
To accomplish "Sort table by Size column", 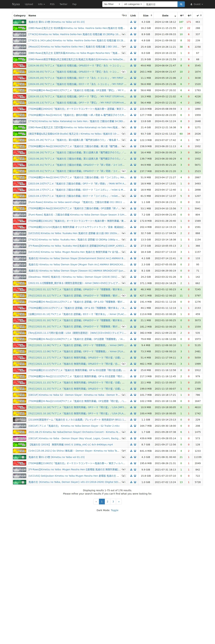I will point(146,16).
